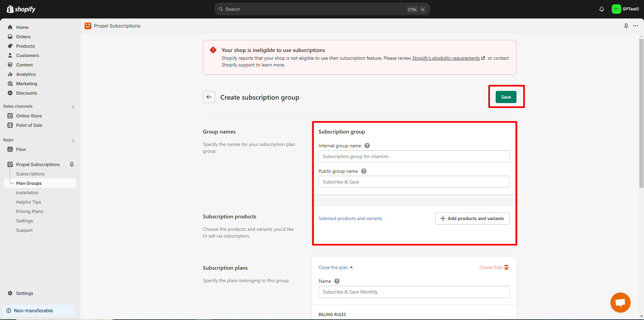Open the GPTest2 account menu
Viewport: 644px width, 320px height.
click(x=625, y=9)
